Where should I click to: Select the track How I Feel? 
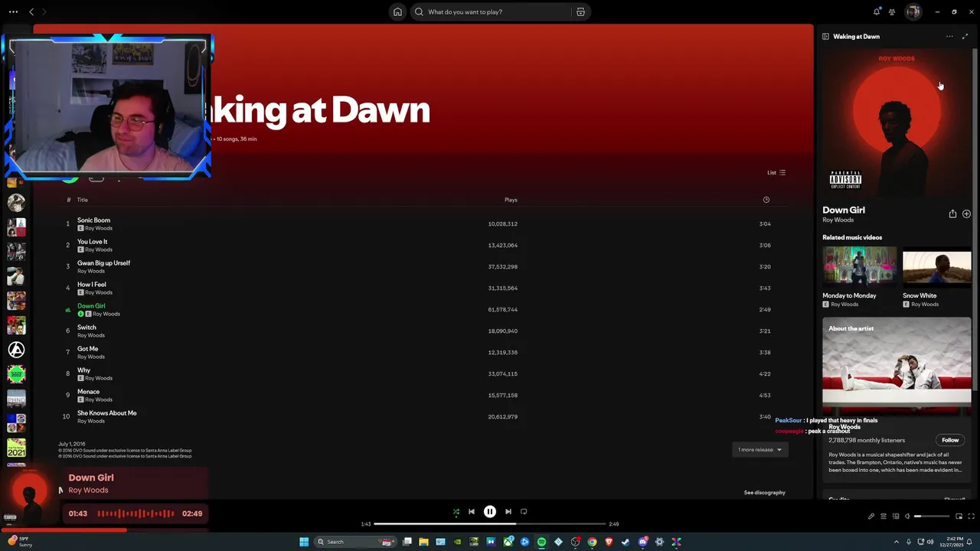click(92, 285)
